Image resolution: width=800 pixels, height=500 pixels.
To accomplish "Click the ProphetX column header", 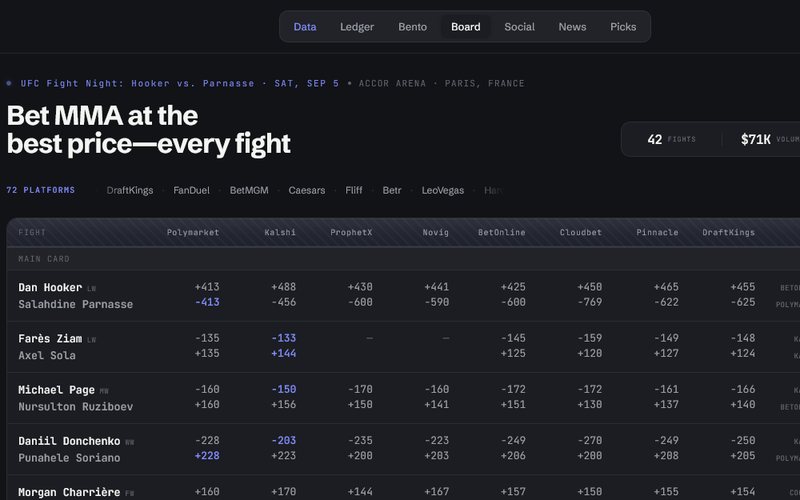I will coord(351,233).
